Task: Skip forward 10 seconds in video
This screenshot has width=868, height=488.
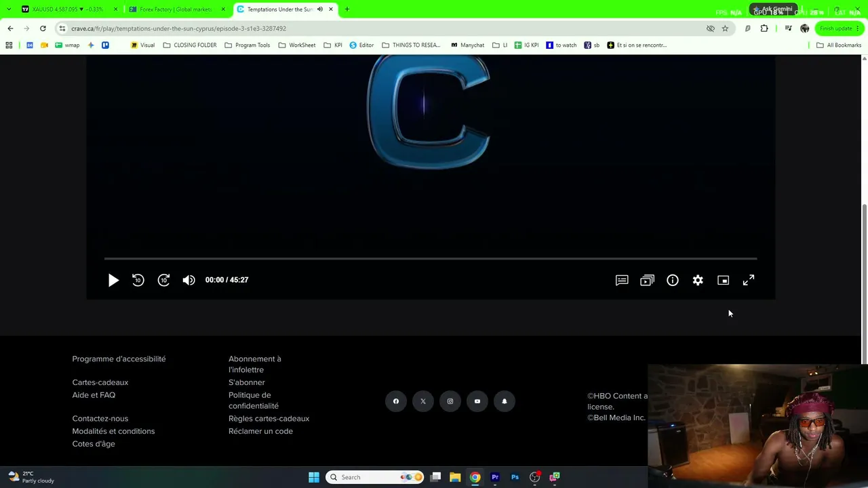Action: [x=163, y=280]
